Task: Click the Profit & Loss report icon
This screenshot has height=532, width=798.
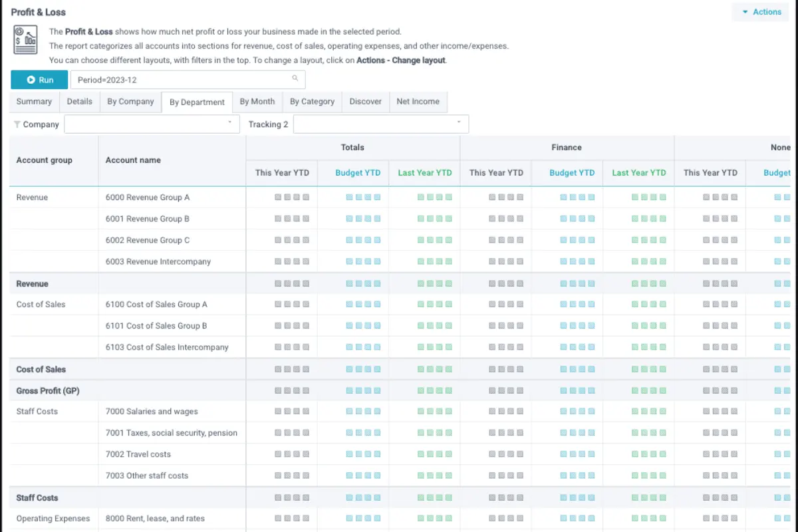Action: (x=26, y=41)
